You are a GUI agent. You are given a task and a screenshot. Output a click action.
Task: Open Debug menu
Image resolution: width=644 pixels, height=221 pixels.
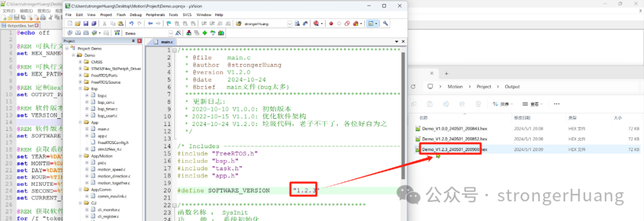[x=135, y=14]
